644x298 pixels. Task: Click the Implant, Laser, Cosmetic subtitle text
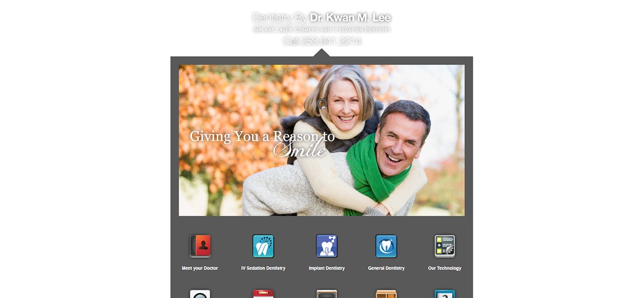point(322,30)
